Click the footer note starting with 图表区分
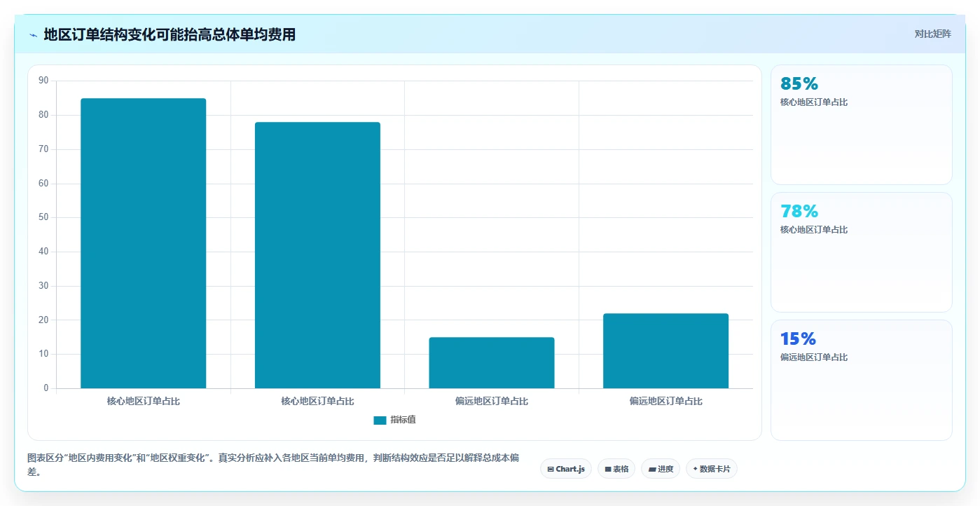This screenshot has width=980, height=506. pos(273,465)
